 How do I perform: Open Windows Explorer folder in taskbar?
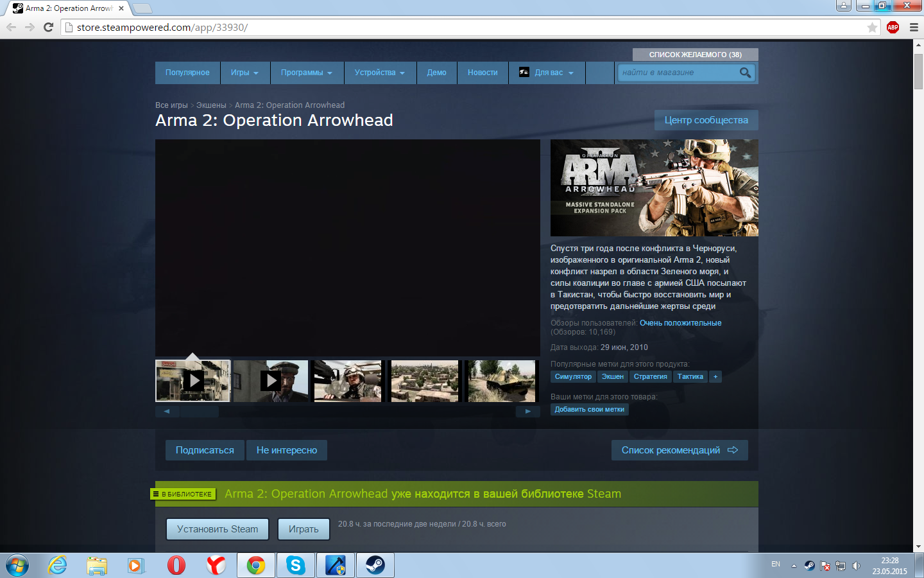tap(97, 565)
